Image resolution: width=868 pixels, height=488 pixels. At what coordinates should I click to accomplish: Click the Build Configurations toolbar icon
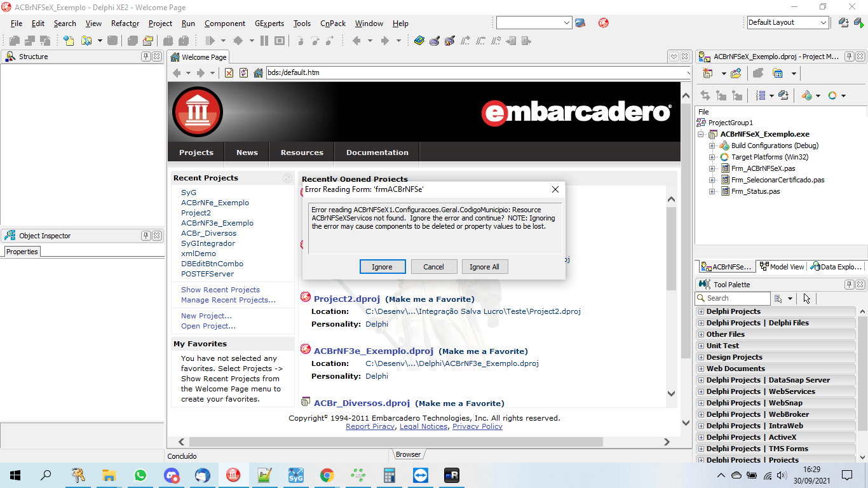[807, 95]
